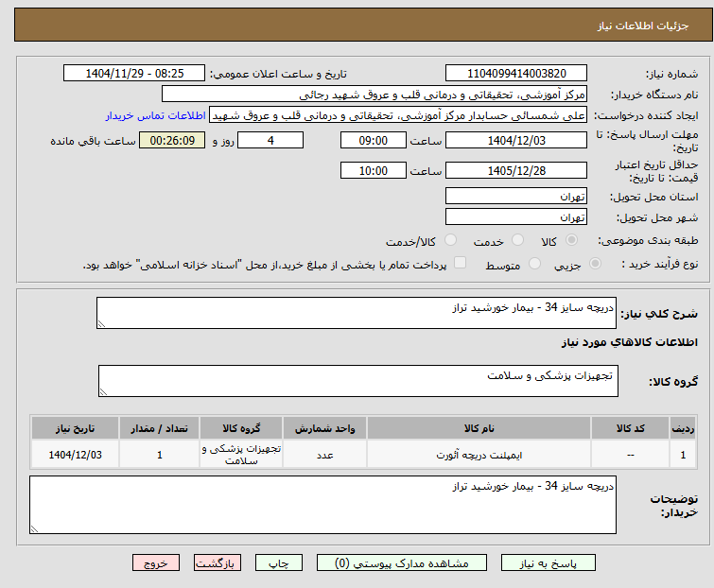The width and height of the screenshot is (714, 588).
Task: Click remaining days field showing 4
Action: coord(270,140)
